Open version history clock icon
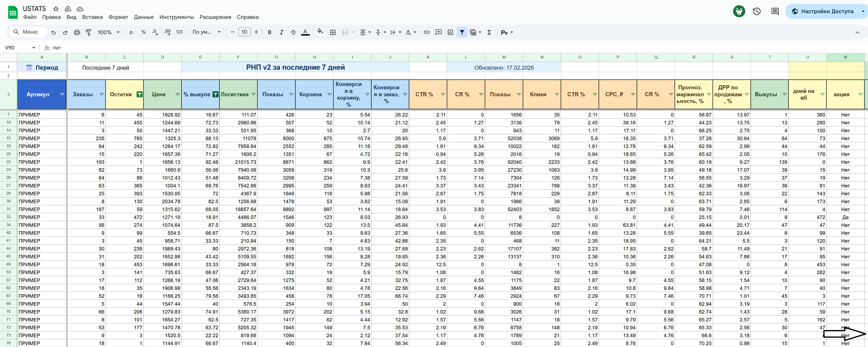 tap(757, 11)
